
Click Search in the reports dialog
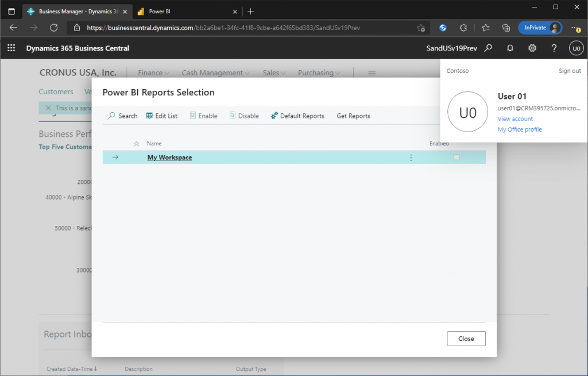(123, 116)
